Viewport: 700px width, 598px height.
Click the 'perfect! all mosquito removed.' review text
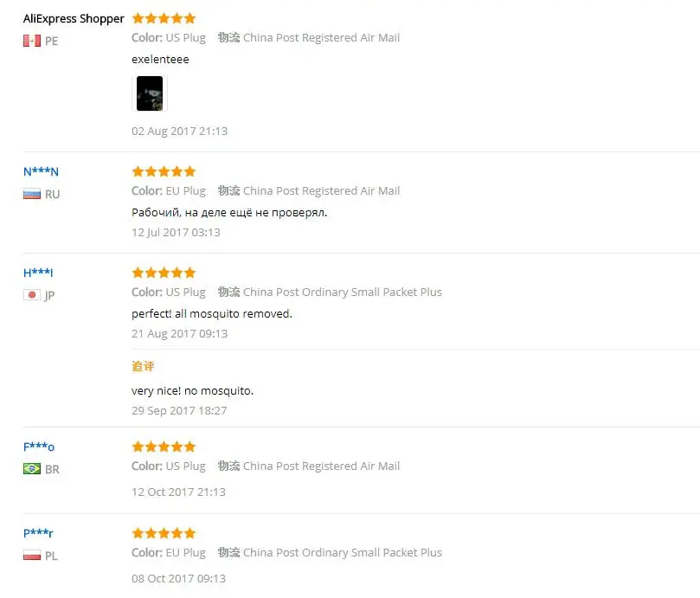[212, 314]
